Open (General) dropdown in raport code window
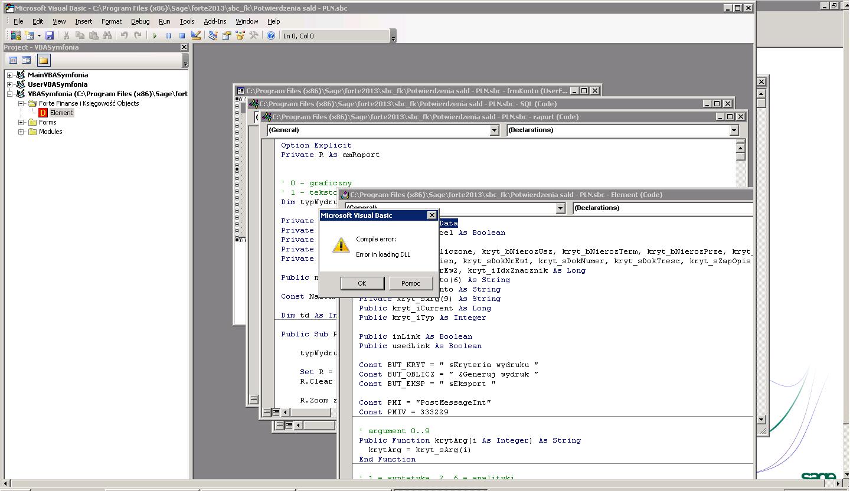This screenshot has height=504, width=850. [x=495, y=130]
